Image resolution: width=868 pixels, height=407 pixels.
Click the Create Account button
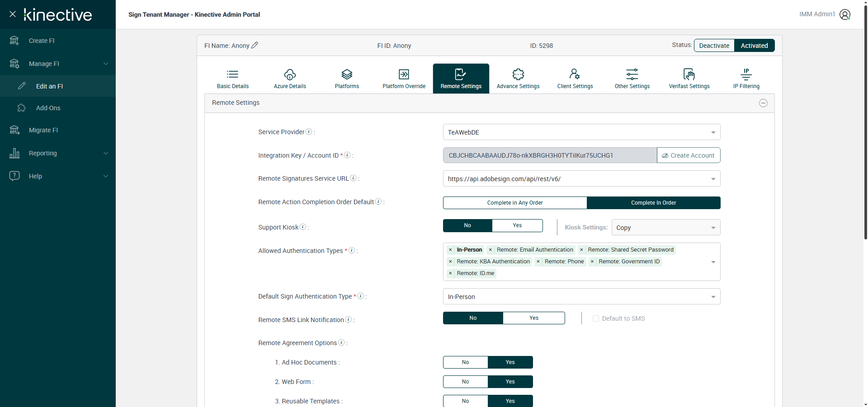[689, 155]
